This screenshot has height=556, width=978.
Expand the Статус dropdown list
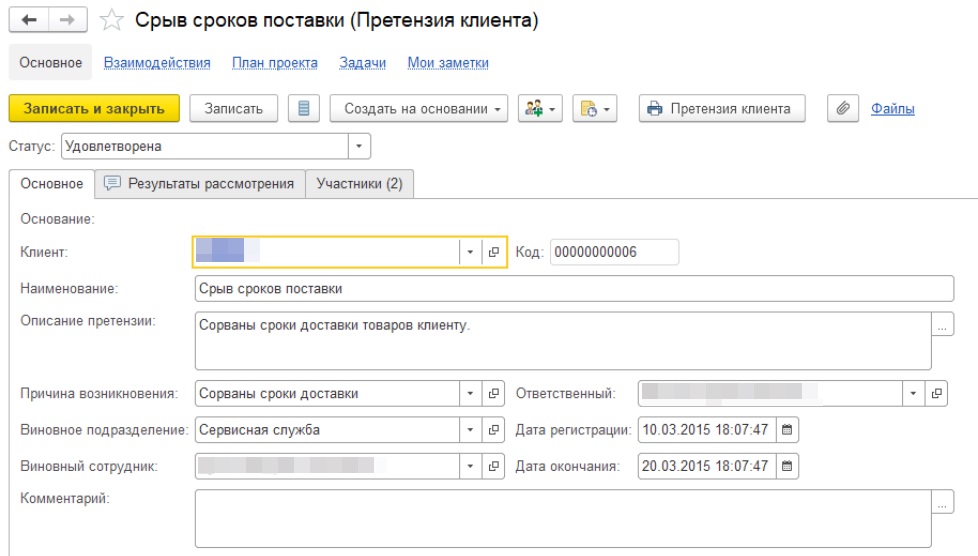pos(359,146)
